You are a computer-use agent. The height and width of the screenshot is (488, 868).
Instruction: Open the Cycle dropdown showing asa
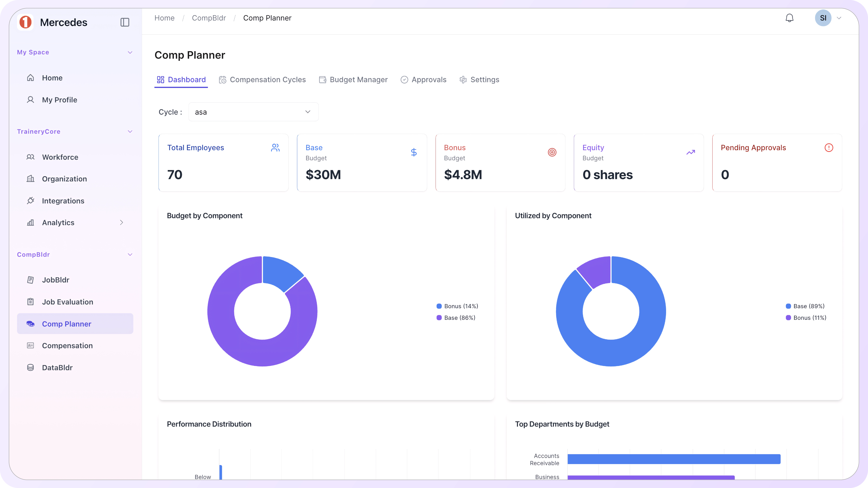pyautogui.click(x=253, y=112)
